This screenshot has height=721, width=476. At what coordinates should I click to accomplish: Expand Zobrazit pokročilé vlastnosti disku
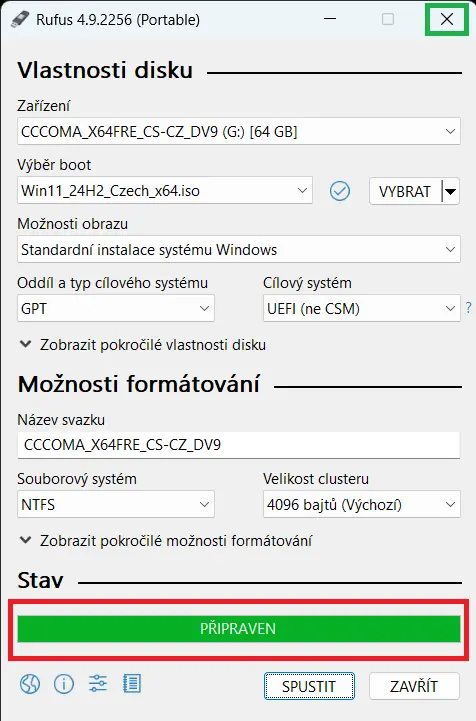tap(143, 345)
